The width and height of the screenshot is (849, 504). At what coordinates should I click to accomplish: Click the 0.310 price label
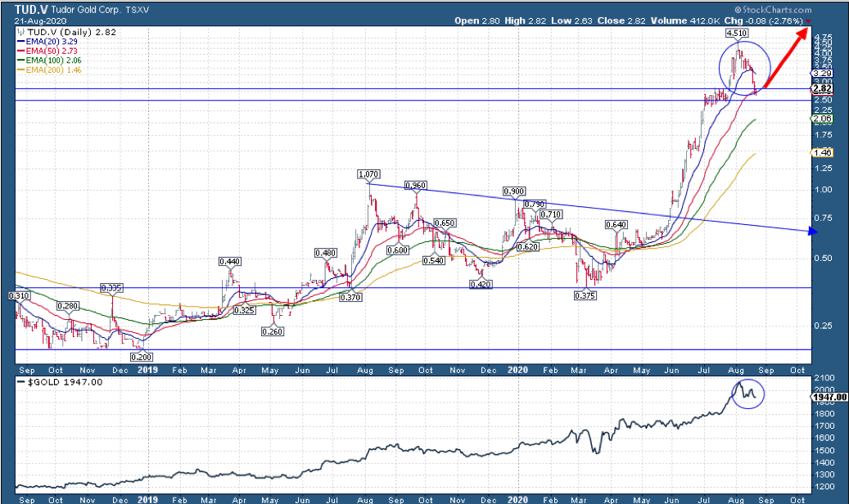[19, 295]
